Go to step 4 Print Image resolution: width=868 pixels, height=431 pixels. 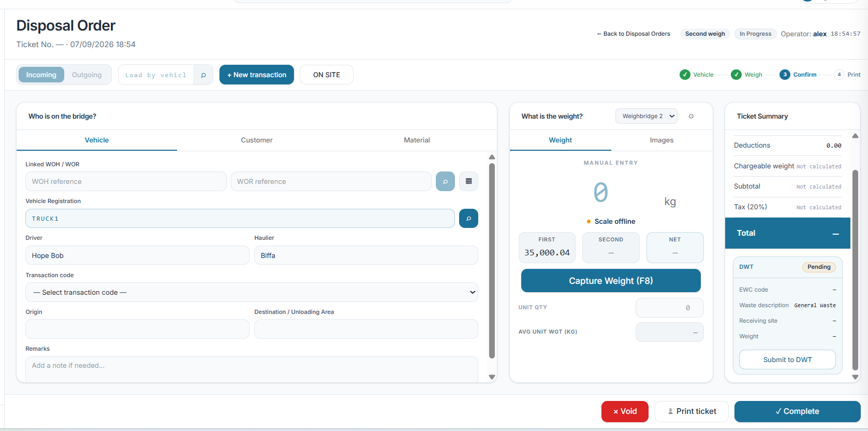point(839,75)
